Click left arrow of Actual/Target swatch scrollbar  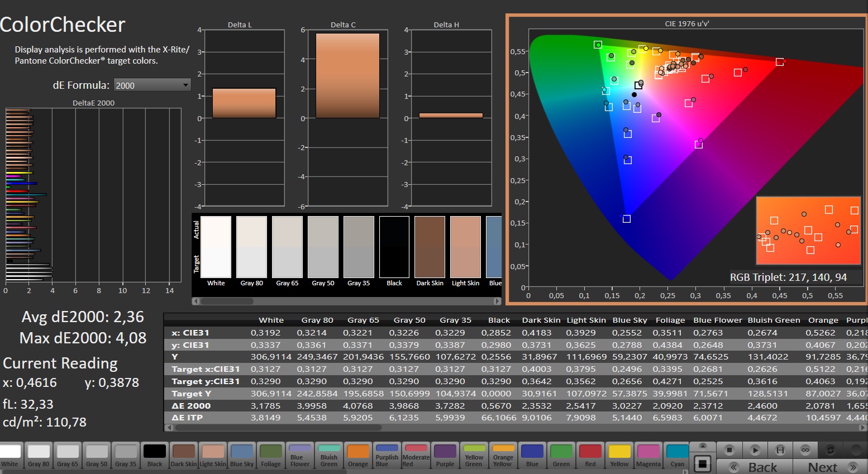(x=195, y=301)
